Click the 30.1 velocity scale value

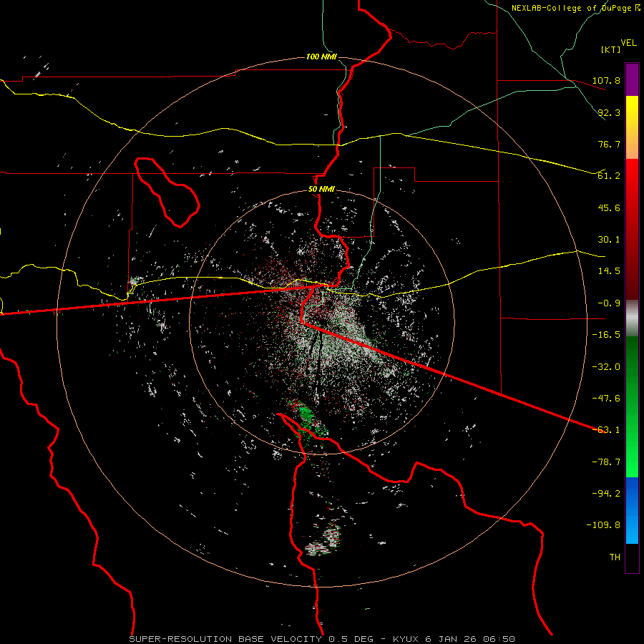(x=609, y=240)
